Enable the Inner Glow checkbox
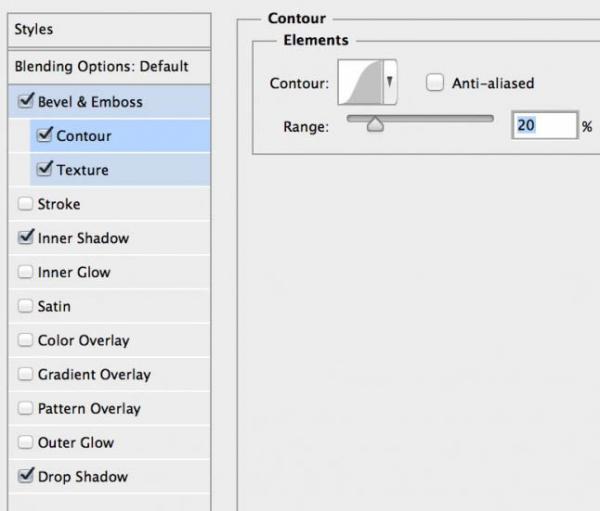Screen dimensions: 600x511 point(26,272)
